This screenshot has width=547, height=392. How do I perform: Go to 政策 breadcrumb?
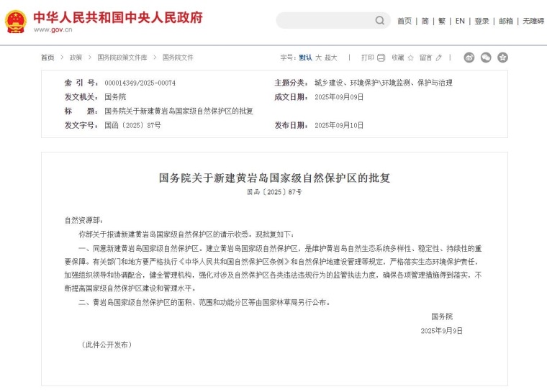(76, 58)
